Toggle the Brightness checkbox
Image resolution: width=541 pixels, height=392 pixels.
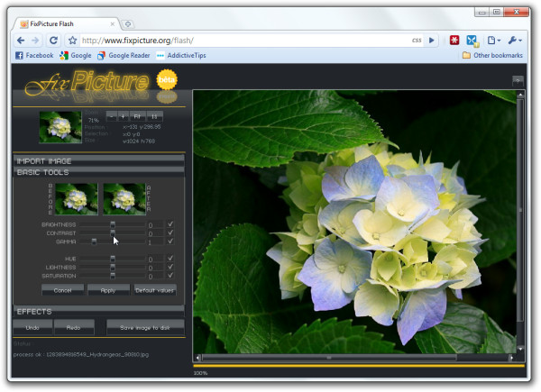click(x=170, y=223)
